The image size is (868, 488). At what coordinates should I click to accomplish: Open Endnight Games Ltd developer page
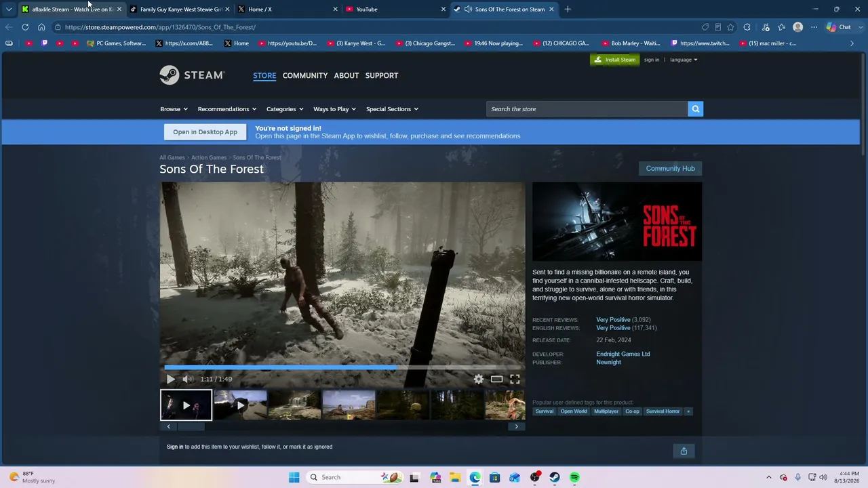coord(623,354)
